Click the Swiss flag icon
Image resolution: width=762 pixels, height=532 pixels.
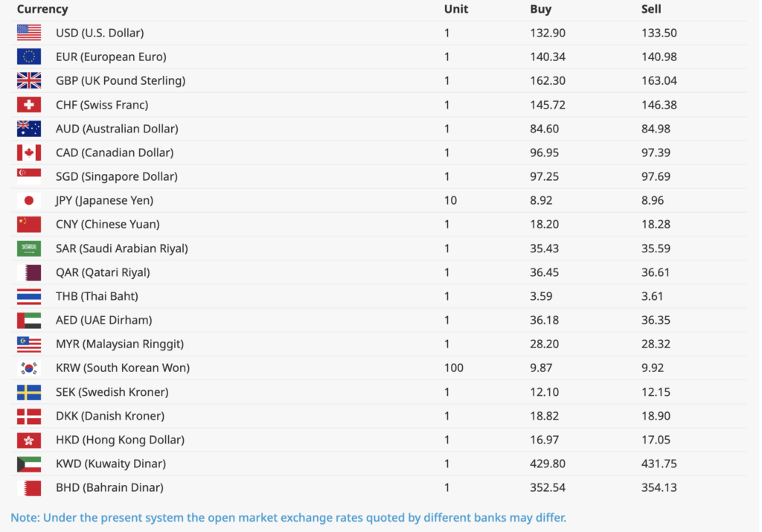pos(29,105)
